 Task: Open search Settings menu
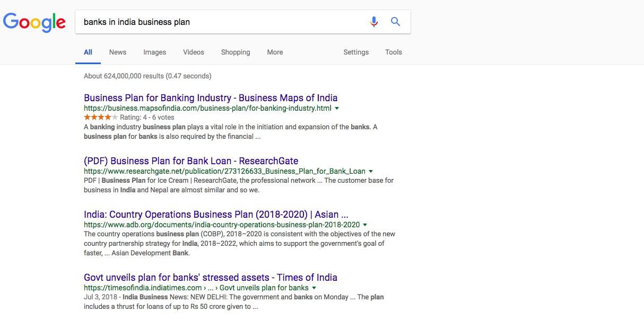point(356,52)
